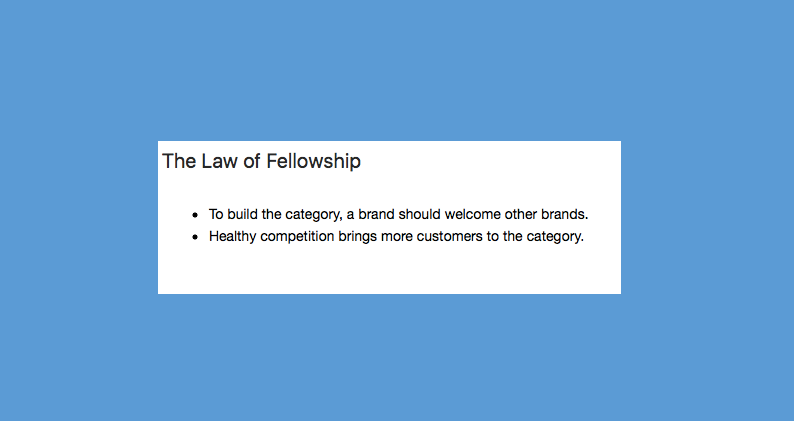The height and width of the screenshot is (421, 794).
Task: Click the word build in first bullet
Action: [242, 214]
